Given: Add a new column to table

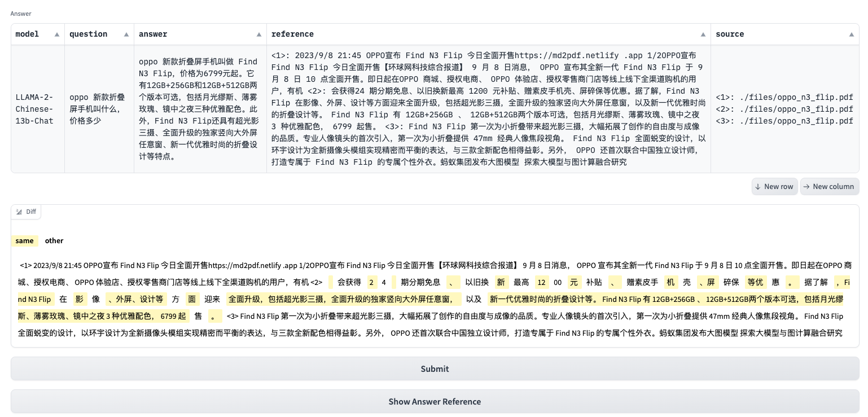Looking at the screenshot, I should pos(829,187).
